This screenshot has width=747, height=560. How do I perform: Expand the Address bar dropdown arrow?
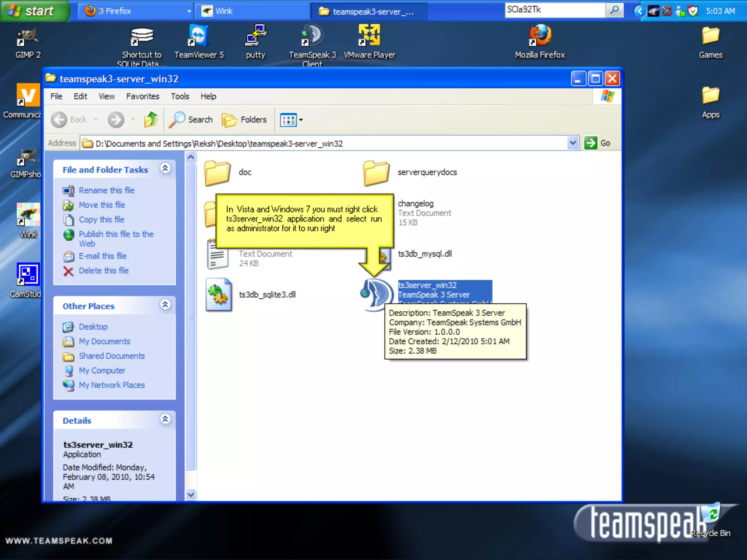point(573,143)
